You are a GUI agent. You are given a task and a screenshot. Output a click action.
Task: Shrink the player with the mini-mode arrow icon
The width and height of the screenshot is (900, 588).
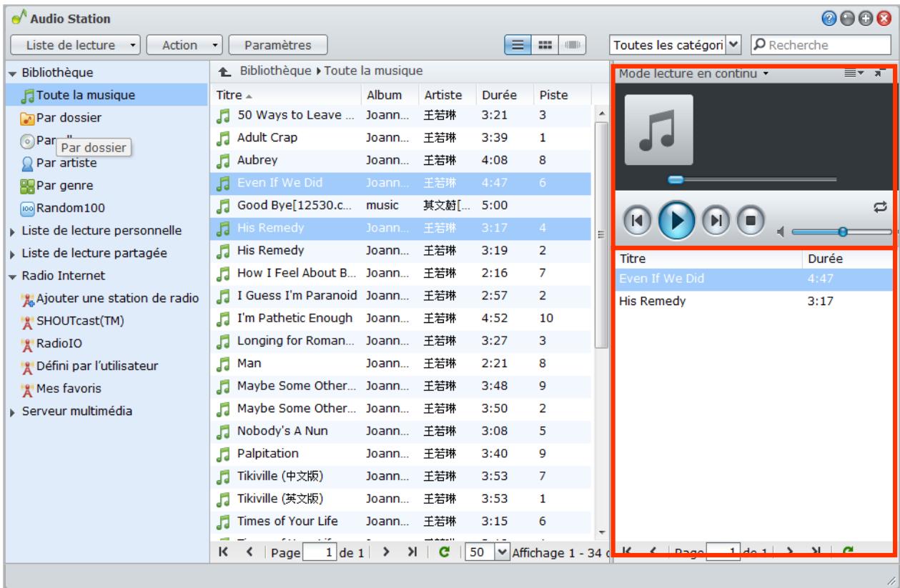tap(880, 74)
